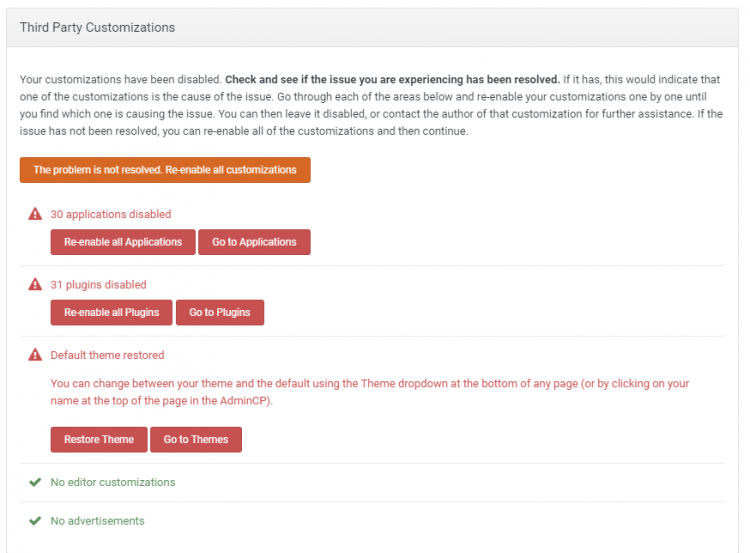This screenshot has height=553, width=750.
Task: Click the bold 'Check and see' instruction text
Action: tap(392, 79)
